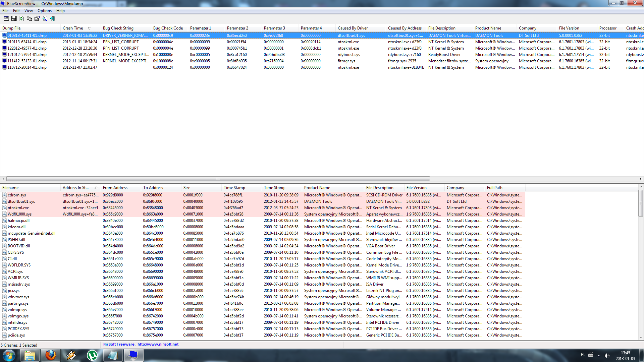
Task: Click the lower pane scroll down arrow
Action: (x=641, y=337)
